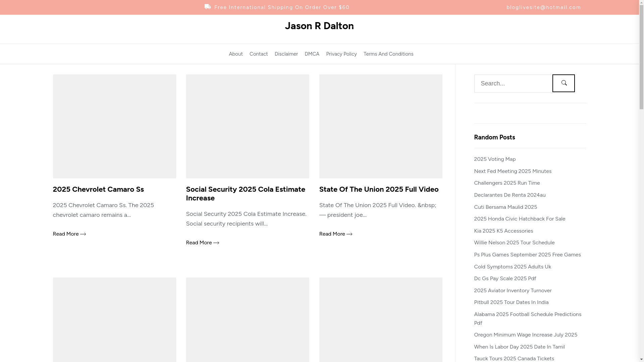Image resolution: width=644 pixels, height=362 pixels.
Task: Open the Contact page
Action: tap(259, 54)
